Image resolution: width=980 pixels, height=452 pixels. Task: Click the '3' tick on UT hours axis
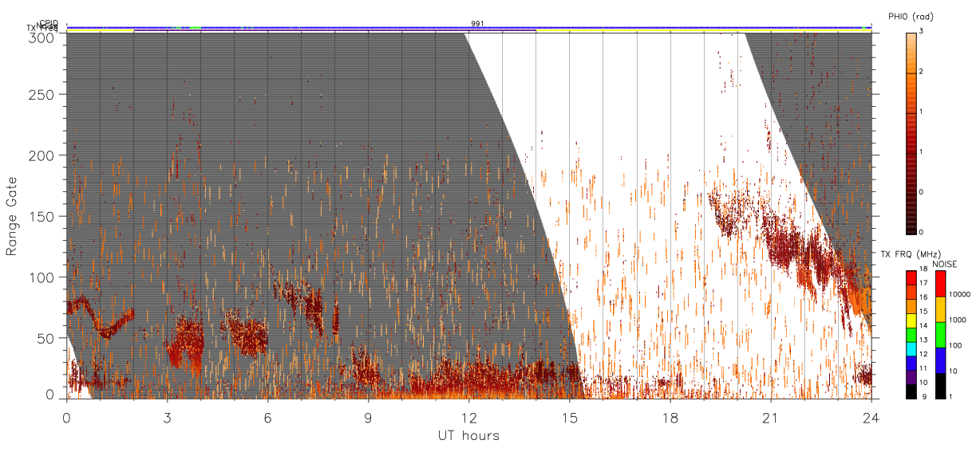tap(167, 417)
